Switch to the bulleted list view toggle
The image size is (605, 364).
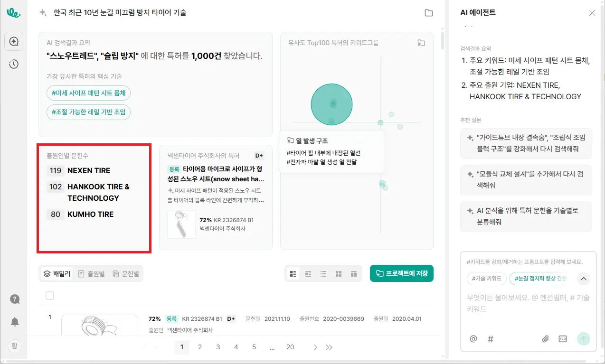point(323,274)
